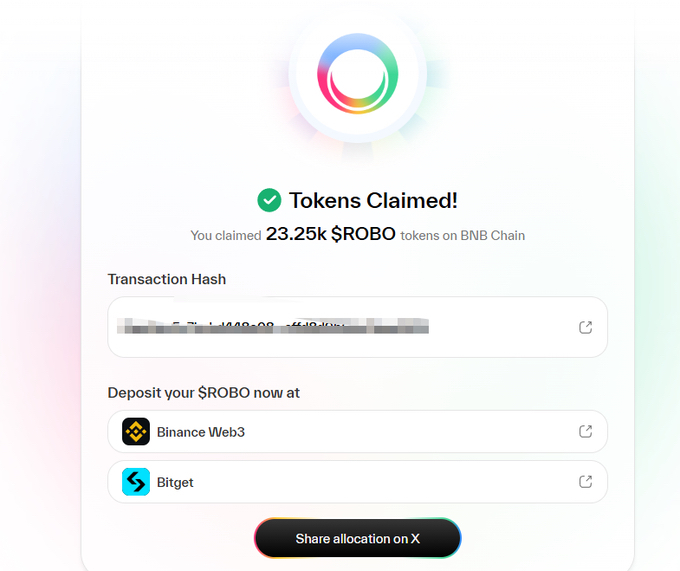
Task: Click the Binance logo icon
Action: [136, 432]
